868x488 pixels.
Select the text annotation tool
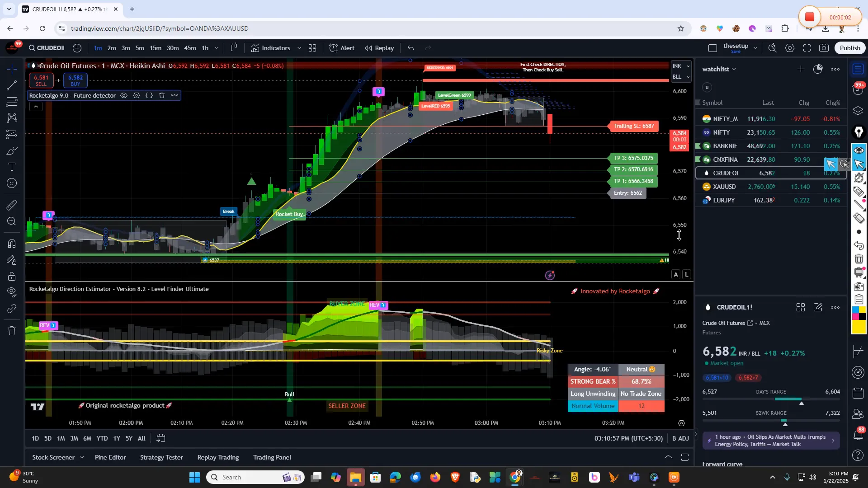12,167
